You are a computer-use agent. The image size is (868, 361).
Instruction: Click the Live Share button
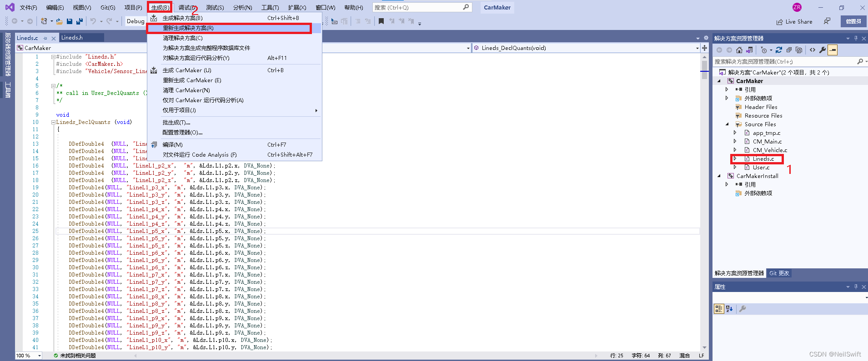[x=794, y=21]
